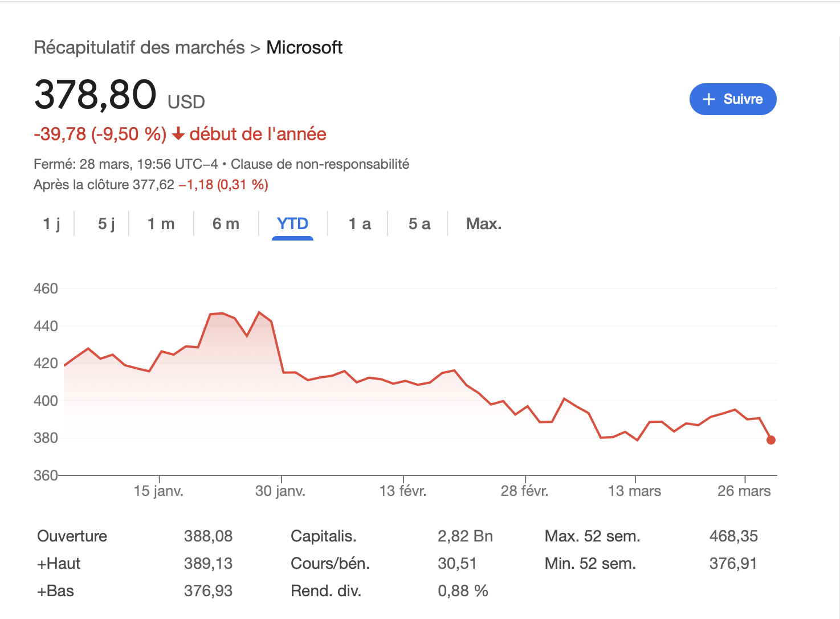Viewport: 840px width, 619px height.
Task: Click the red down arrow icon
Action: (x=178, y=135)
